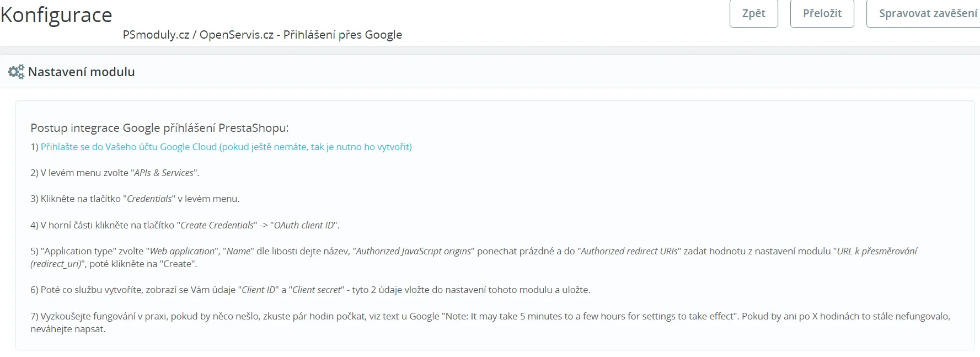Click the italic "Credentials" word in step 3
This screenshot has height=357, width=980.
tap(149, 199)
